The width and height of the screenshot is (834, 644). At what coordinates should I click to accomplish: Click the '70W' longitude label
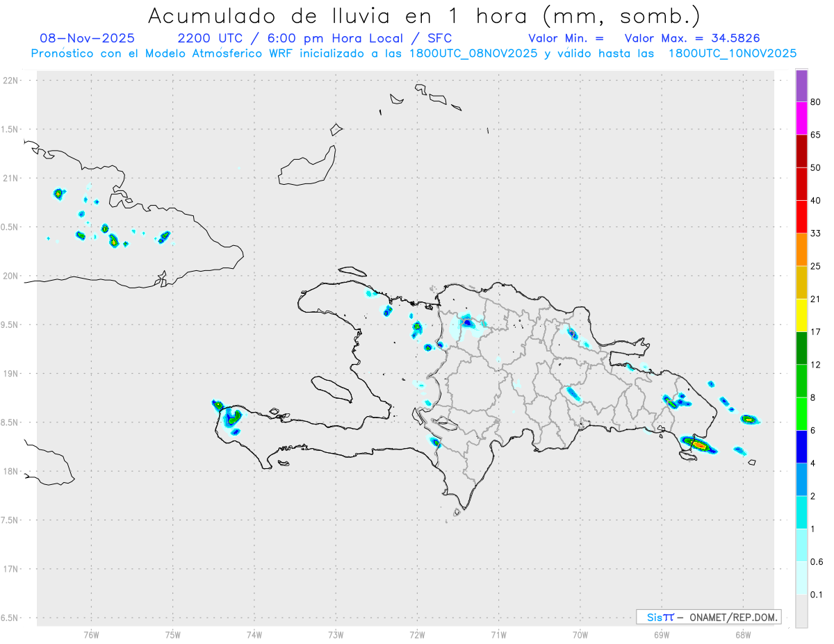pos(580,636)
